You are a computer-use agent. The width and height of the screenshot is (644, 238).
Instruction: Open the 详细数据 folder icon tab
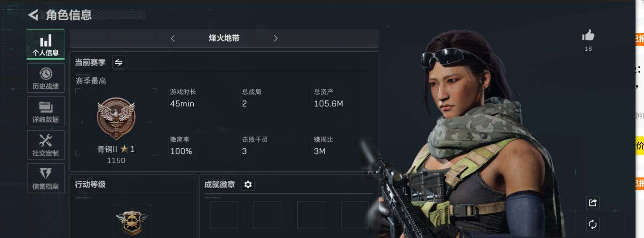(x=46, y=111)
